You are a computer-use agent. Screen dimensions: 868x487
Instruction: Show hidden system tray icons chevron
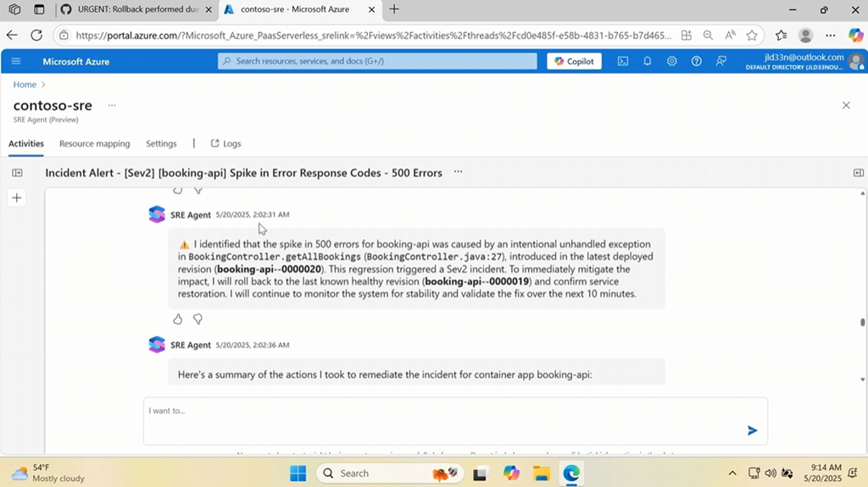click(x=732, y=473)
